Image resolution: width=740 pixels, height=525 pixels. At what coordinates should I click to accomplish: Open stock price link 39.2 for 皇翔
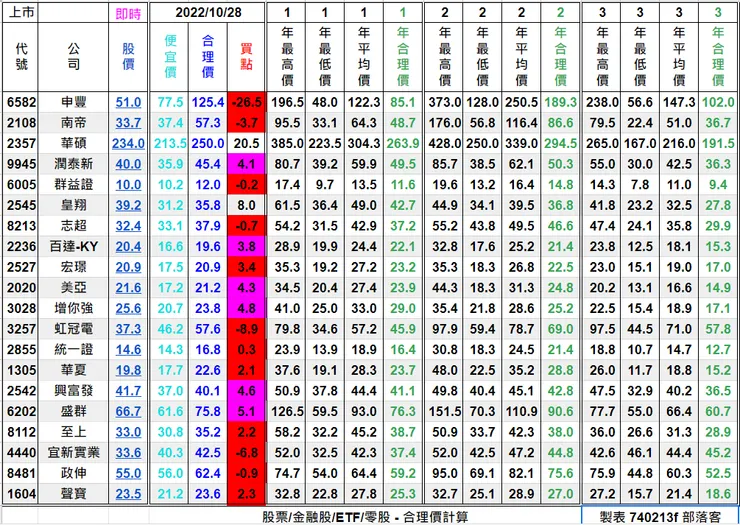[128, 205]
